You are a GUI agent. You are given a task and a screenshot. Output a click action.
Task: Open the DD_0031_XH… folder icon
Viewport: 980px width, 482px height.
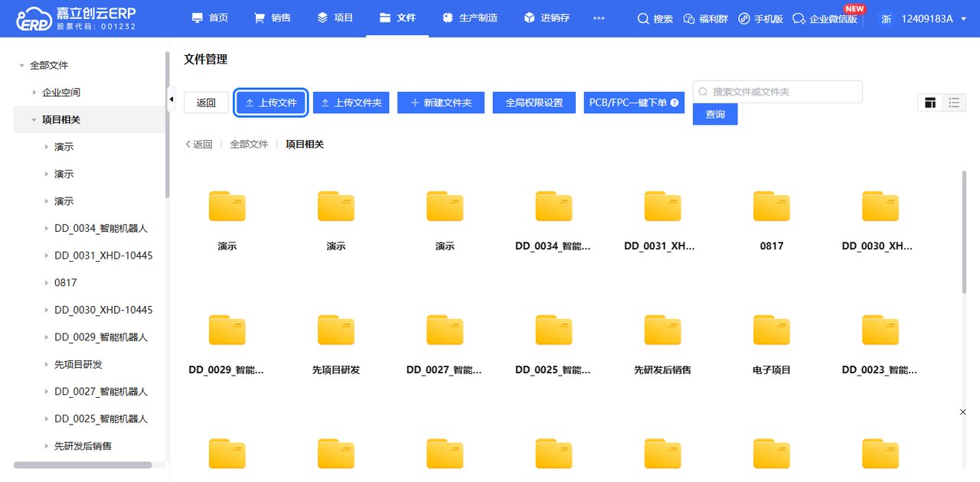point(662,207)
